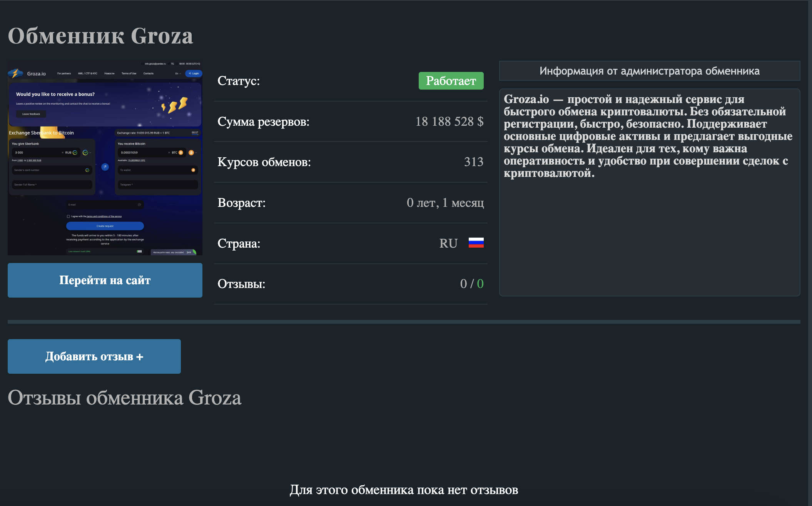
Task: Click the "Возраст:" label
Action: [242, 203]
